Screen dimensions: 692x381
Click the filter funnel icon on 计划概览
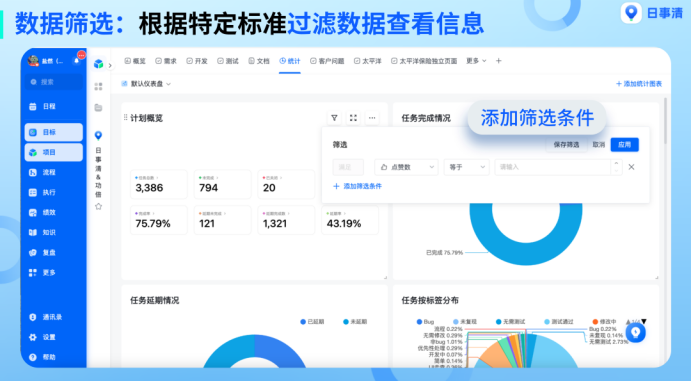[x=334, y=118]
